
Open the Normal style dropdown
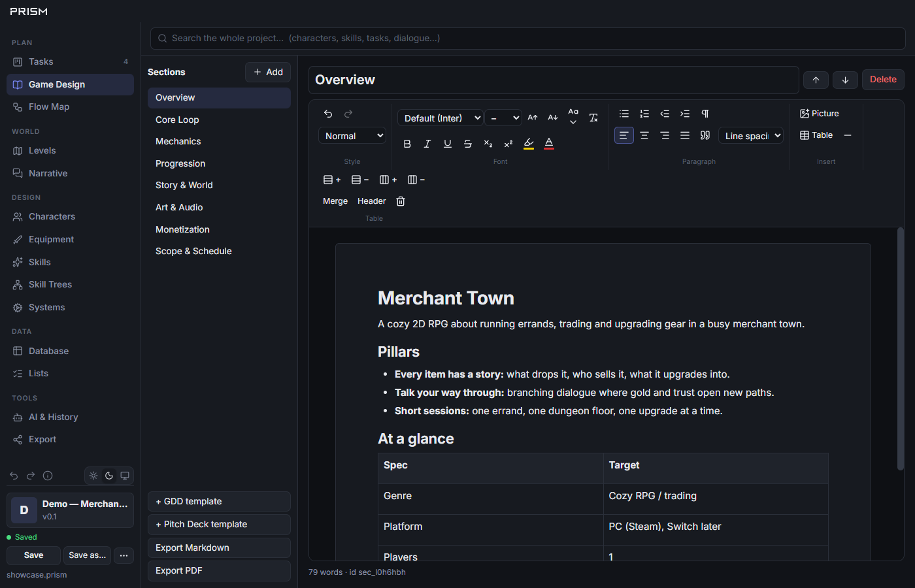(x=352, y=136)
